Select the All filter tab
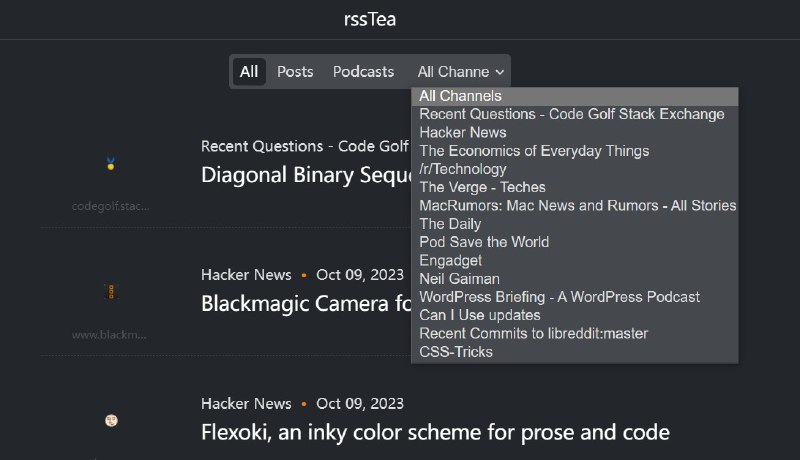This screenshot has width=800, height=460. (249, 72)
